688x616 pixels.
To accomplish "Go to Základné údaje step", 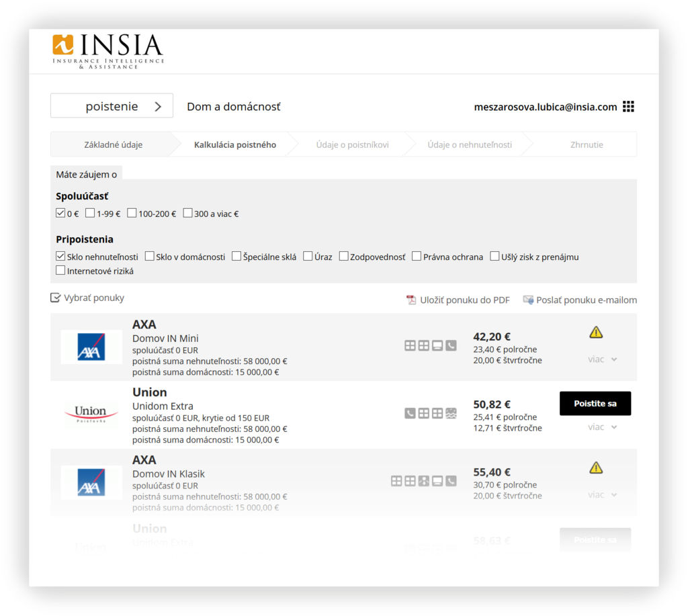I will point(113,145).
